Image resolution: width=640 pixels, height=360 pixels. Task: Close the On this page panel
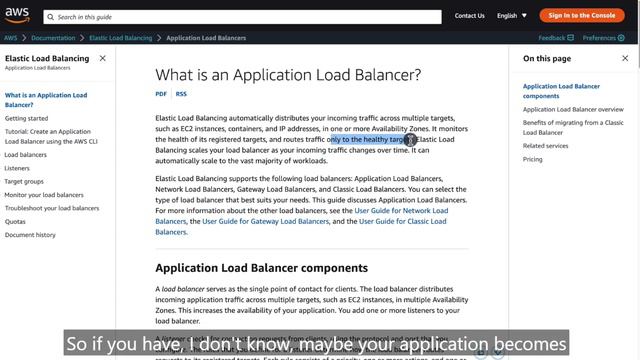click(625, 58)
